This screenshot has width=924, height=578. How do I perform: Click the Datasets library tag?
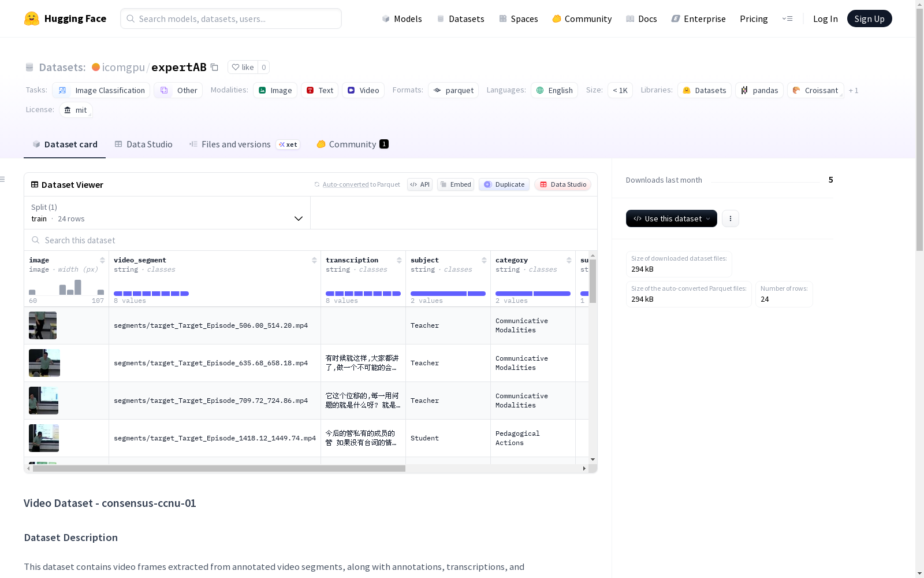pyautogui.click(x=705, y=90)
